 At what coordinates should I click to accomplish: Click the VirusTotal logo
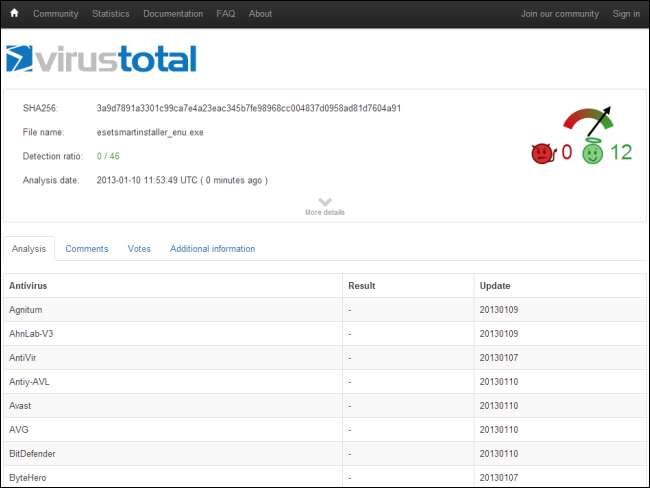click(101, 59)
